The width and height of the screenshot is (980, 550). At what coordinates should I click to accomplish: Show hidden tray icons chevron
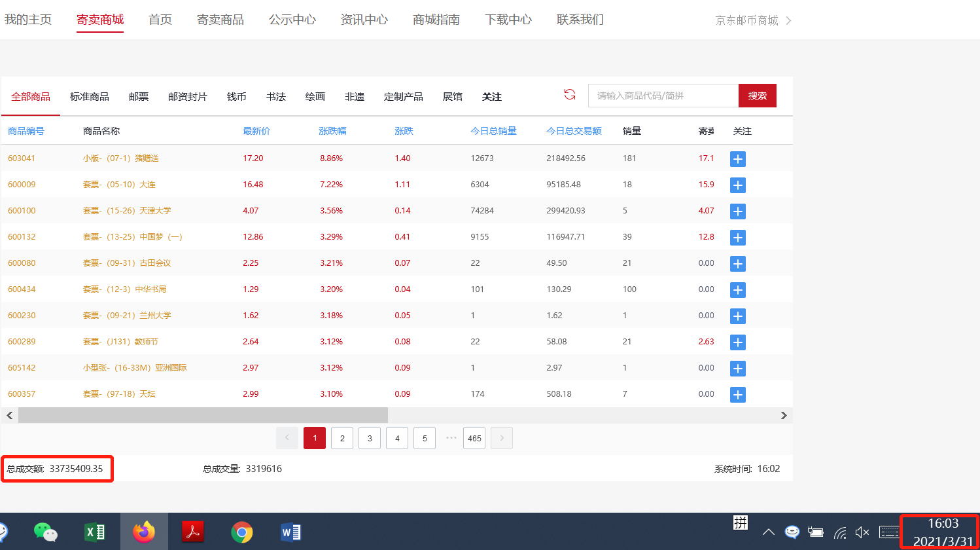click(x=769, y=532)
